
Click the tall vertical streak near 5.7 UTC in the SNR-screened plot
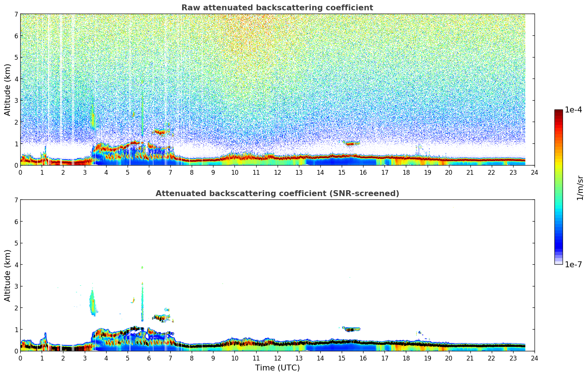coord(142,302)
